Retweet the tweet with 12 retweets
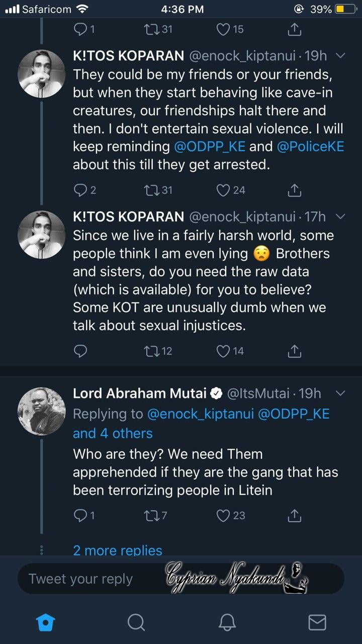362x644 pixels. click(150, 351)
